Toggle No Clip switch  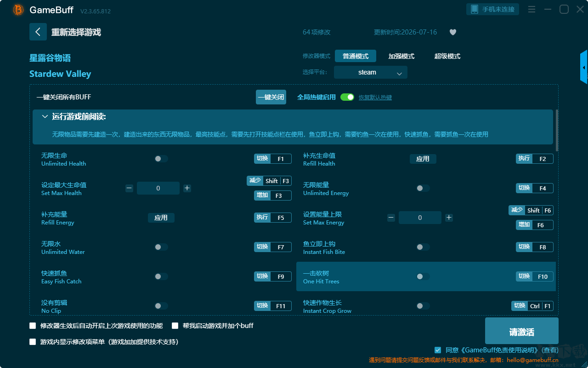point(161,306)
